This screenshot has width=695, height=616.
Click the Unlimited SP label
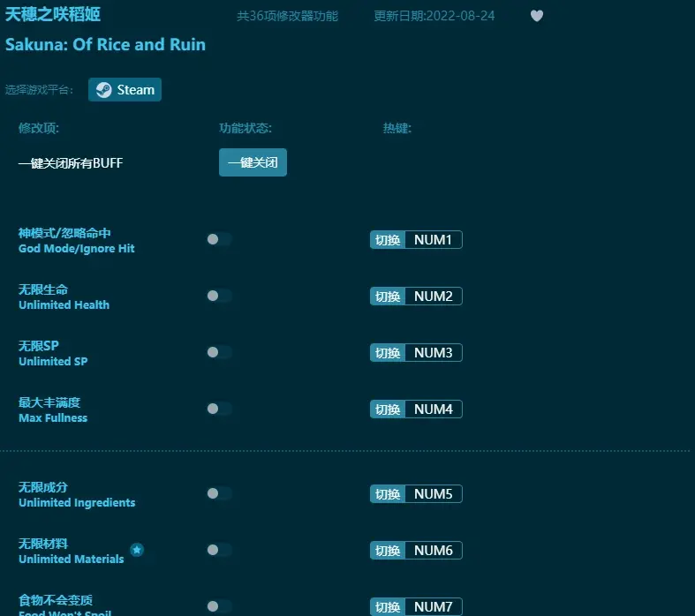click(x=53, y=361)
